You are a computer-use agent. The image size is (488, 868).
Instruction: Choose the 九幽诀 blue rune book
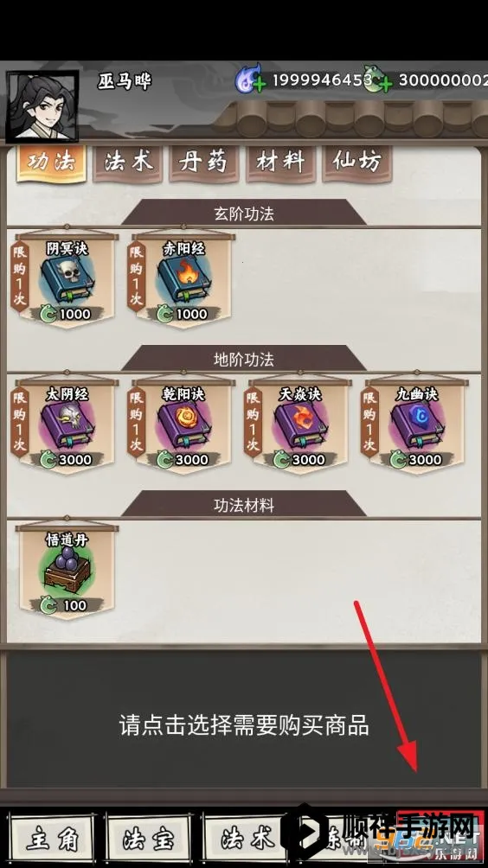click(415, 425)
